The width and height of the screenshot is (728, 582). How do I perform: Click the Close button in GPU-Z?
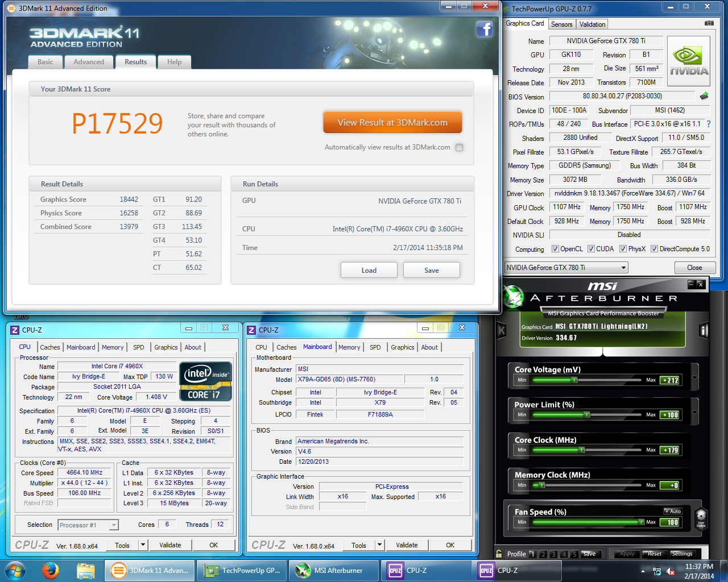point(694,268)
